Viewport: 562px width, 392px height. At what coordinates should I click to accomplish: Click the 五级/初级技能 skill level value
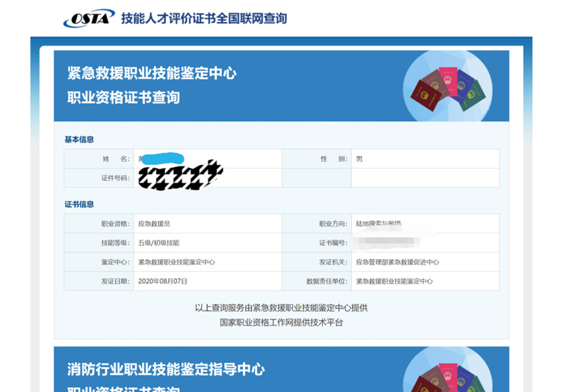click(158, 243)
